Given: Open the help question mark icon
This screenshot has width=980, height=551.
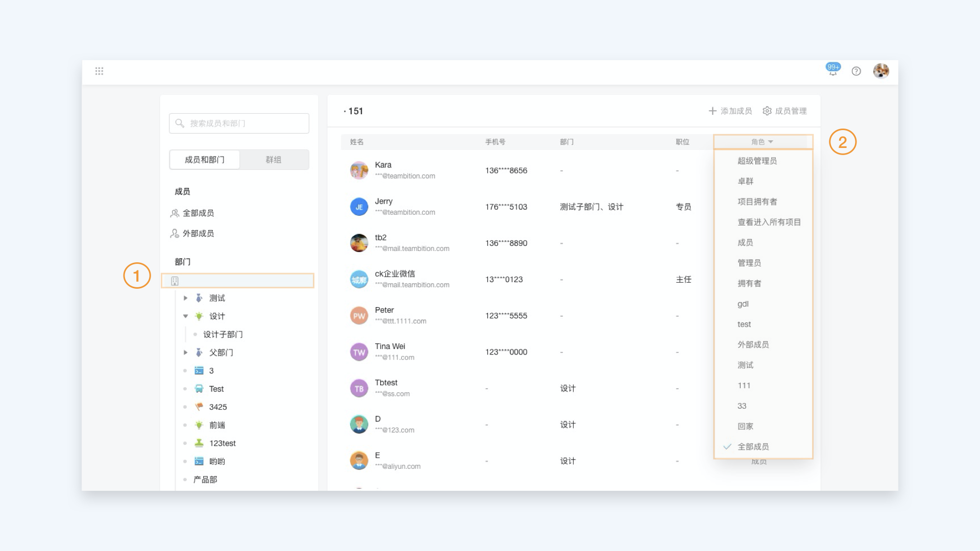Looking at the screenshot, I should pyautogui.click(x=856, y=71).
